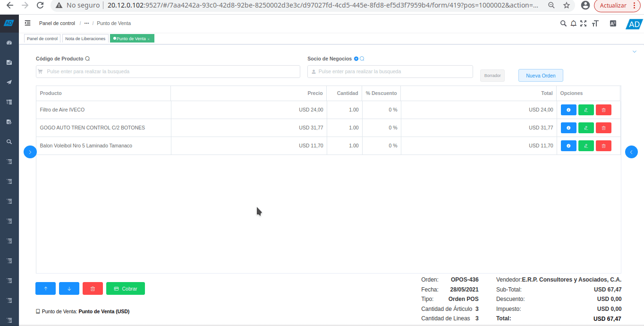Delete the Balon Voleibol line with trash icon
Screen dimensions: 644x326
coord(603,146)
